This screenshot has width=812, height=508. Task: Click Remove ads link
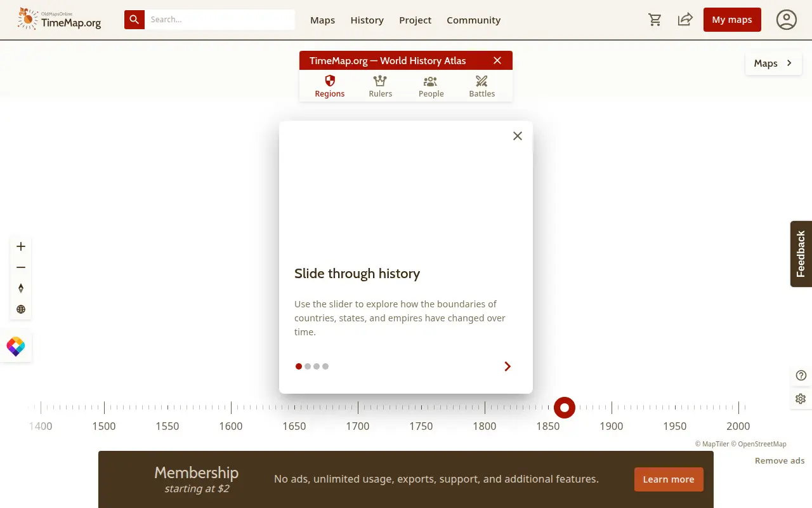(780, 460)
